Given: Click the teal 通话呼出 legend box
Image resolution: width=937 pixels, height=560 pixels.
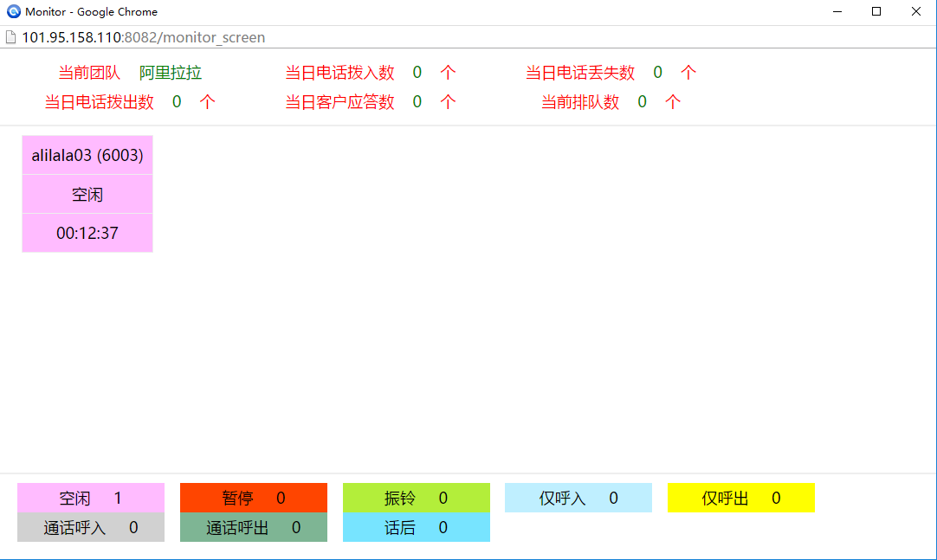Looking at the screenshot, I should [254, 527].
